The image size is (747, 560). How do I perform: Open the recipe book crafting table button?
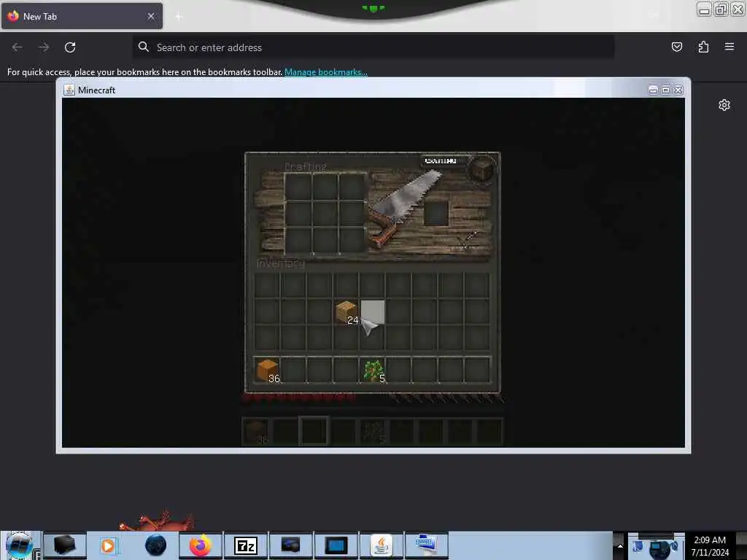click(481, 169)
